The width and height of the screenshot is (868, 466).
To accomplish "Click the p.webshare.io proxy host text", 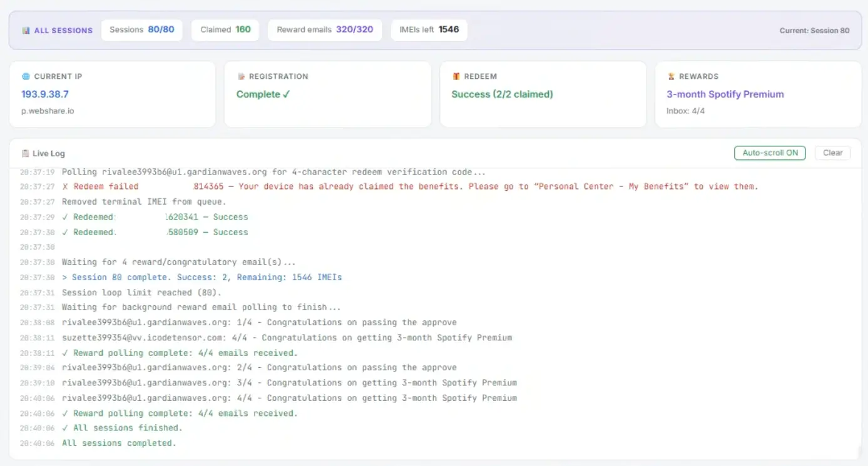I will point(49,111).
